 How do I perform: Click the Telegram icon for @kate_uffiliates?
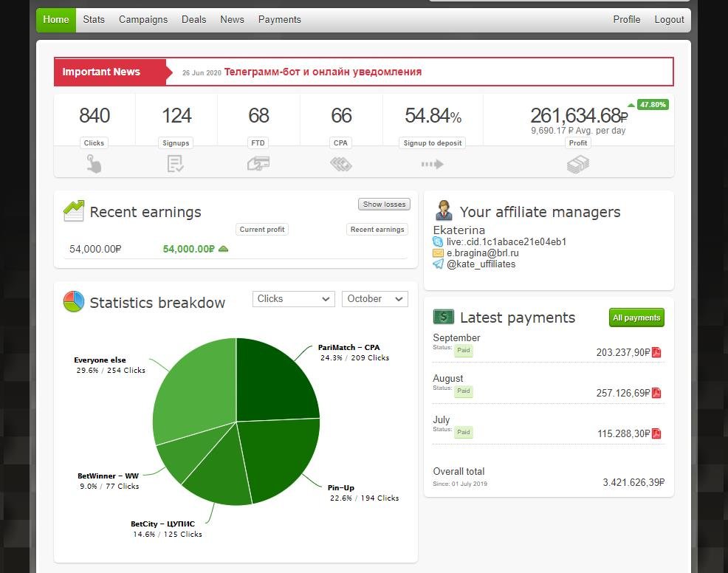(439, 264)
